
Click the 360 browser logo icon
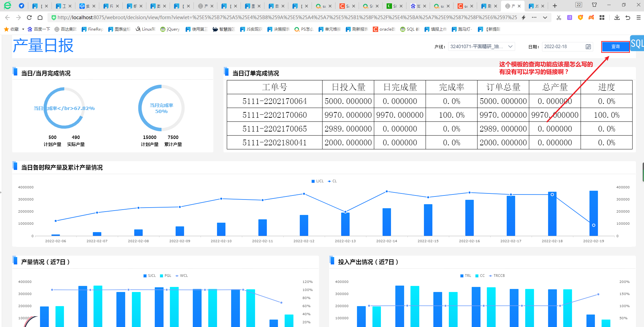point(7,5)
